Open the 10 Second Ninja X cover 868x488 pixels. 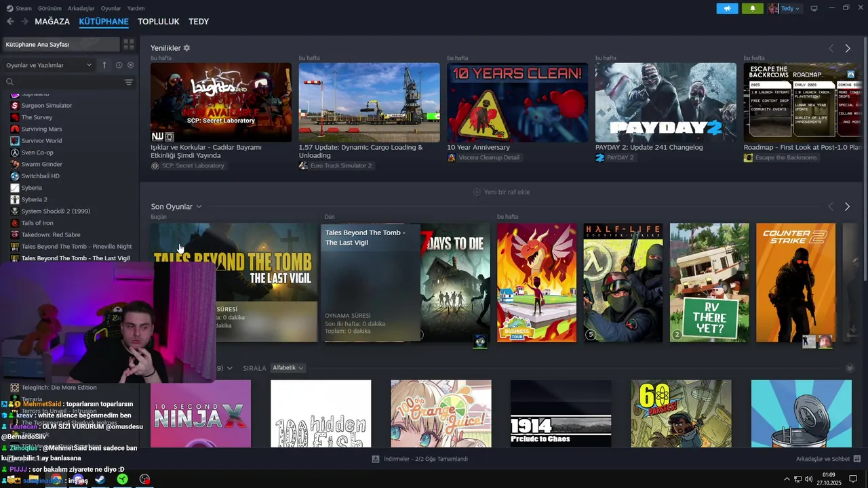pos(201,413)
